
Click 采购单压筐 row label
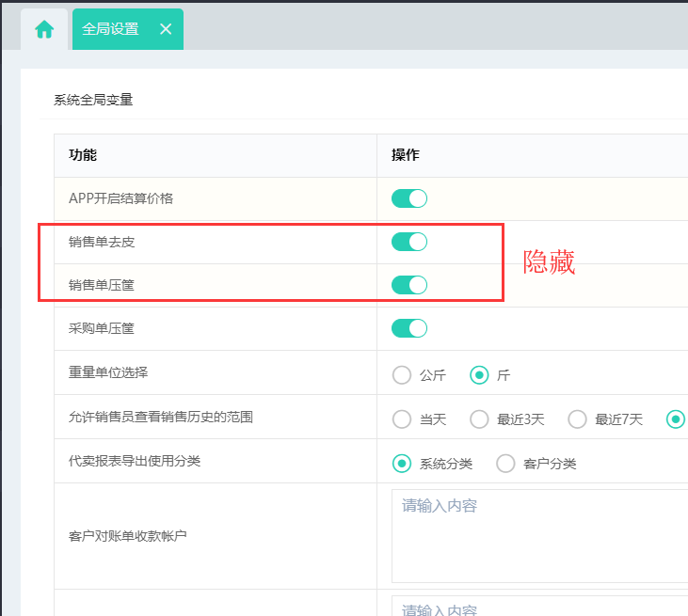(x=102, y=328)
